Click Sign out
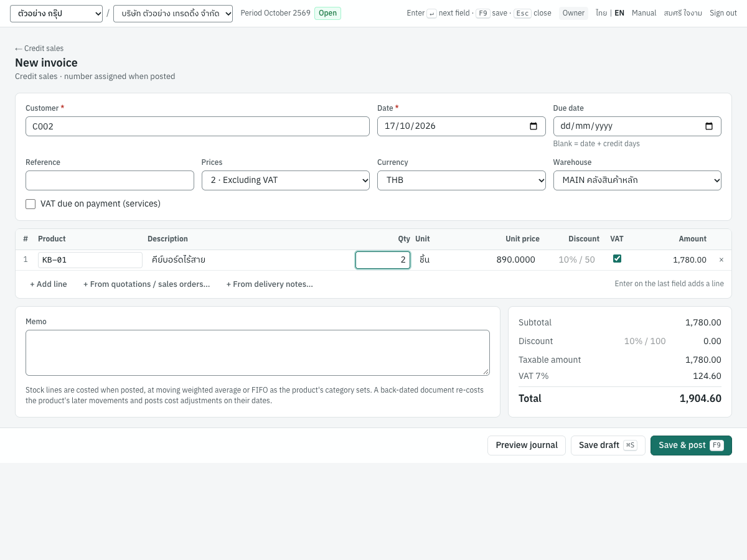This screenshot has width=747, height=560. (723, 13)
